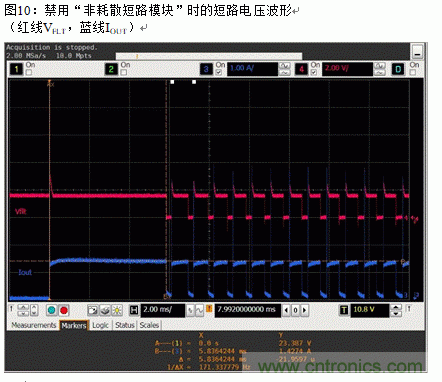Click marker A value 23.387 V
Viewport: 442px width, 382px height.
tap(295, 343)
